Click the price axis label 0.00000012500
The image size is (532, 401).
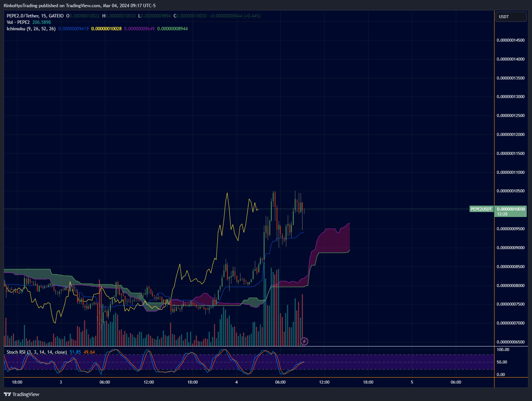coord(511,115)
